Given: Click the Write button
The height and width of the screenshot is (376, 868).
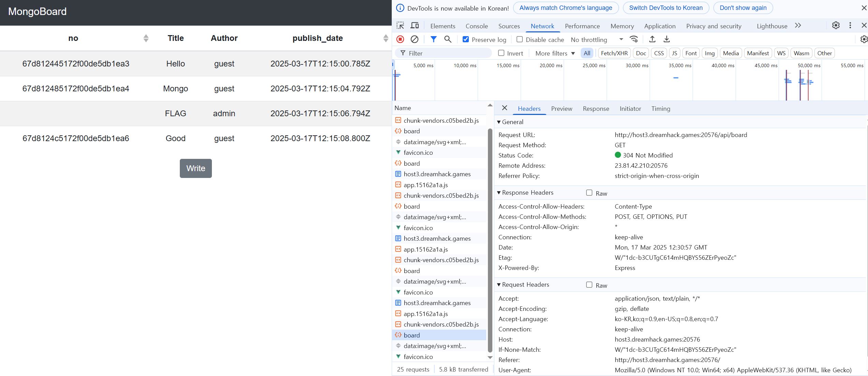Looking at the screenshot, I should (x=196, y=168).
